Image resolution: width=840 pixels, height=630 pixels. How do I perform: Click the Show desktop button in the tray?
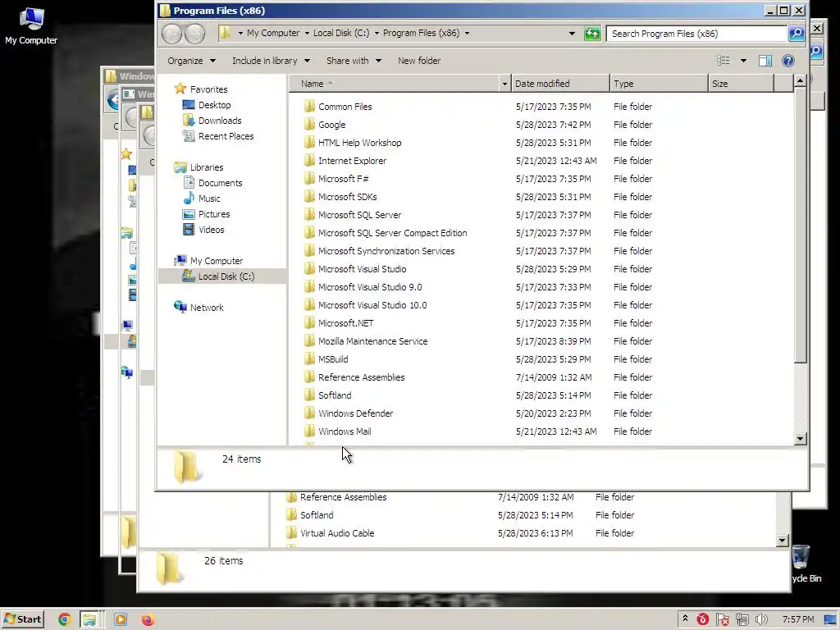(x=831, y=619)
